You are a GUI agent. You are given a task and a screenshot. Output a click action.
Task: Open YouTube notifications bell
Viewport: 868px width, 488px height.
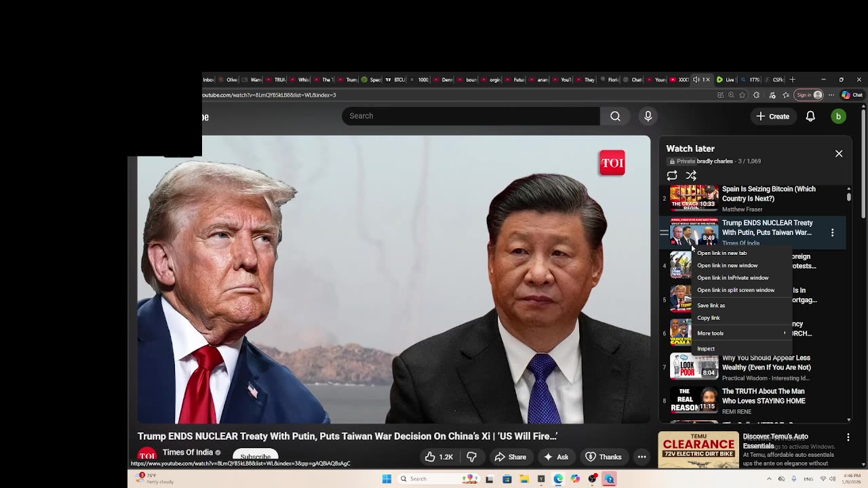pos(810,117)
